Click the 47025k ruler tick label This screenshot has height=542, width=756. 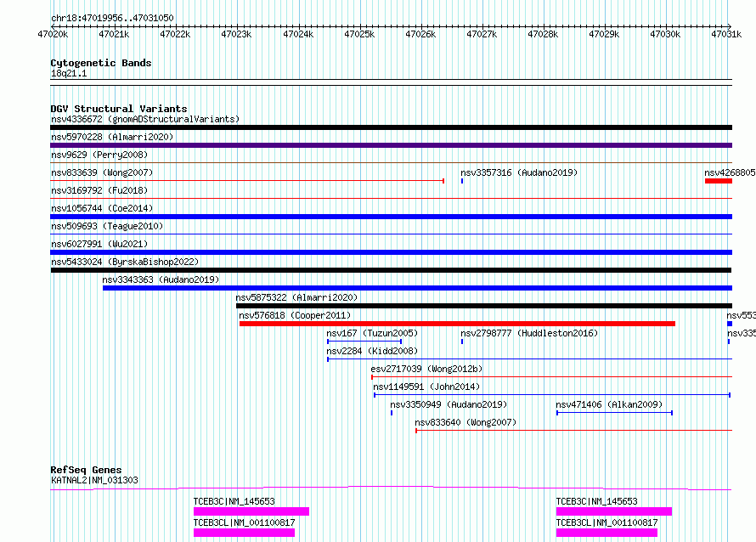(x=359, y=34)
